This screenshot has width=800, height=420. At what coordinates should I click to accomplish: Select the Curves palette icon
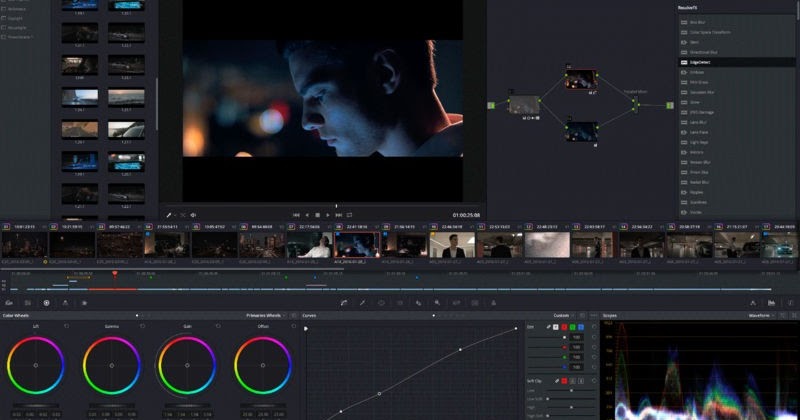344,303
